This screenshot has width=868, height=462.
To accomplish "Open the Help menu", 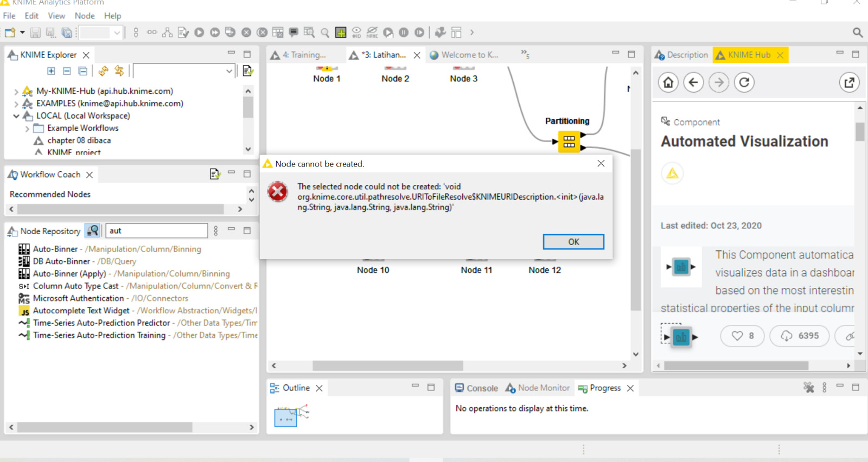I will click(x=113, y=16).
